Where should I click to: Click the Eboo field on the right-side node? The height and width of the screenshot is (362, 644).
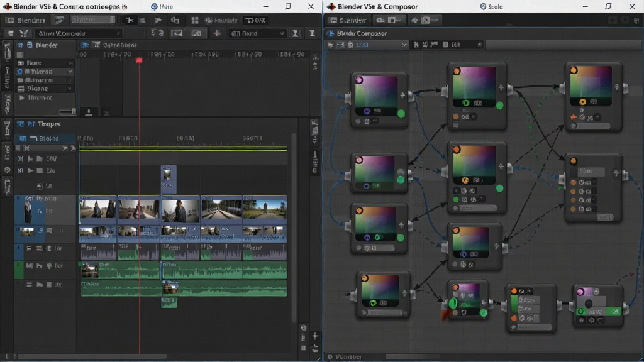[591, 171]
